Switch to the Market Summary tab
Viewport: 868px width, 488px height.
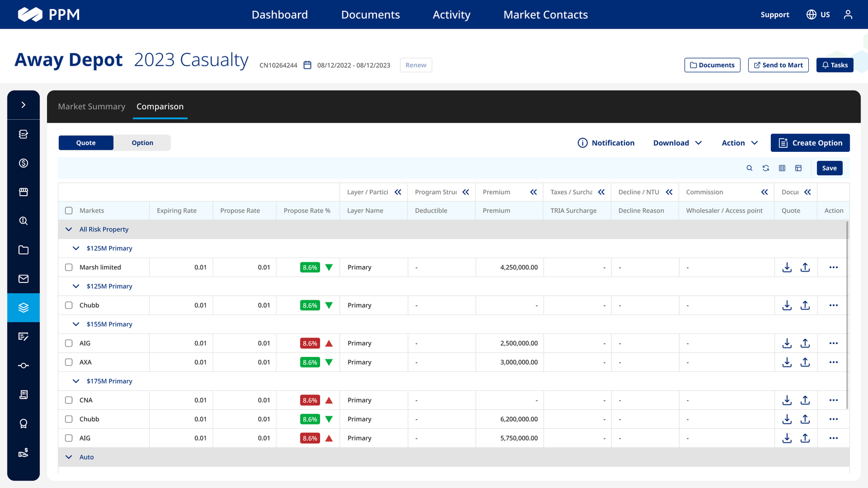[x=92, y=106]
